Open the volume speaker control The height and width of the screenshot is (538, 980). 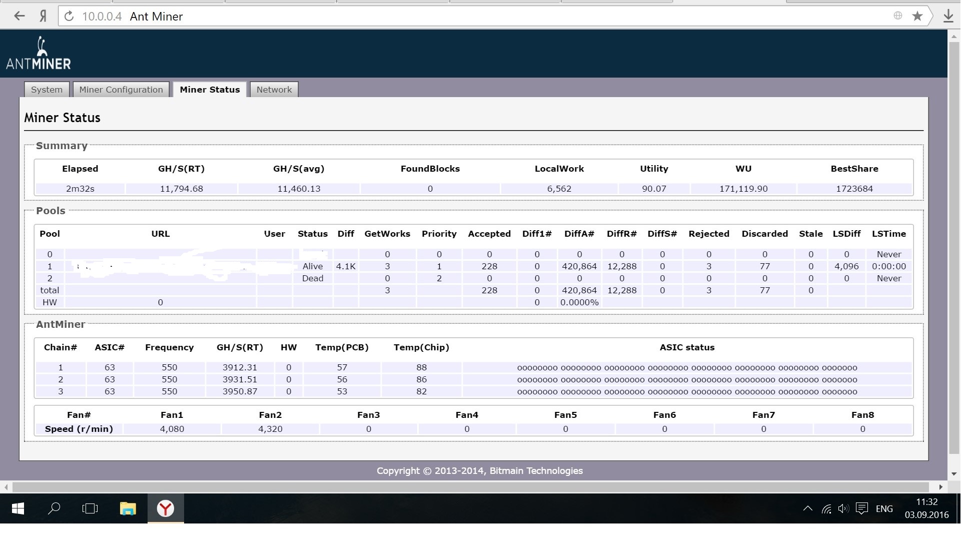coord(843,508)
